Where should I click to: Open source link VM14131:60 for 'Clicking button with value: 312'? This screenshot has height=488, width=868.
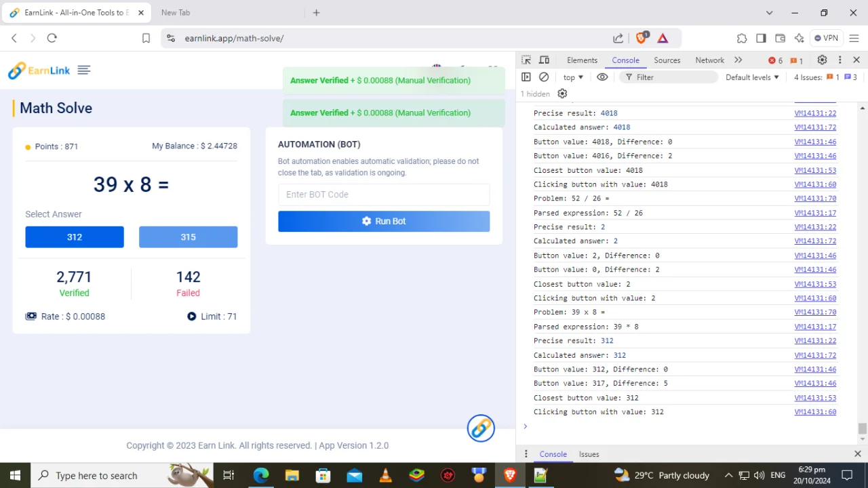pos(815,412)
